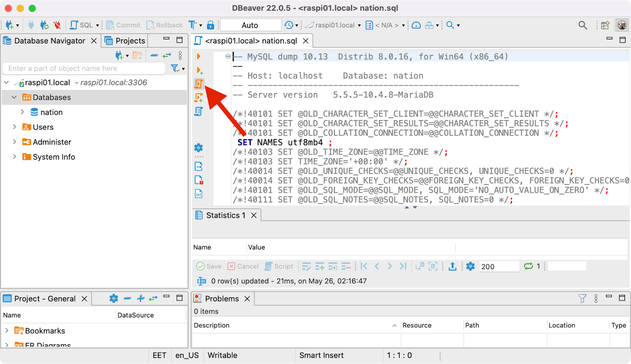The image size is (631, 364).
Task: Collapse the Databases tree folder
Action: [14, 97]
